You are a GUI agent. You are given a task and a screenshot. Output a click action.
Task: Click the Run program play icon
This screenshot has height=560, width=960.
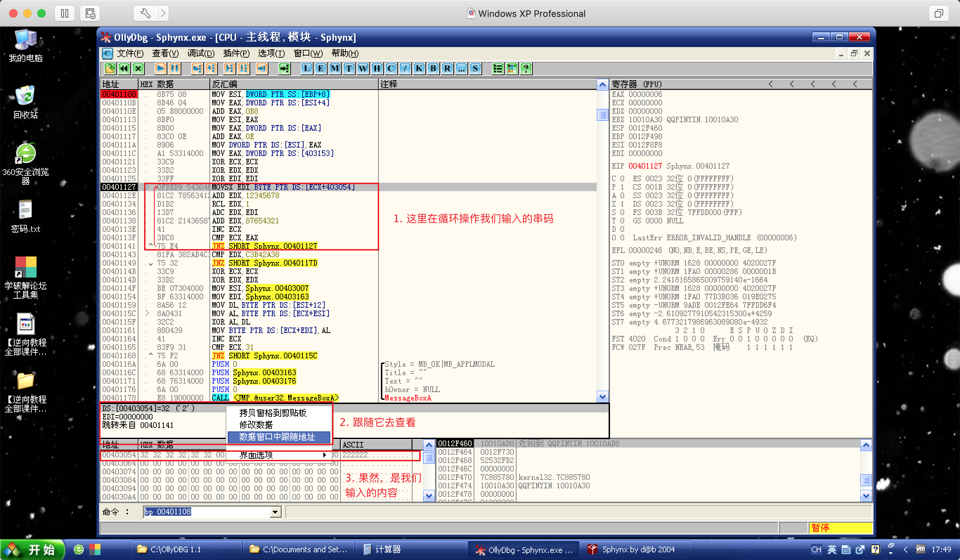tap(160, 69)
